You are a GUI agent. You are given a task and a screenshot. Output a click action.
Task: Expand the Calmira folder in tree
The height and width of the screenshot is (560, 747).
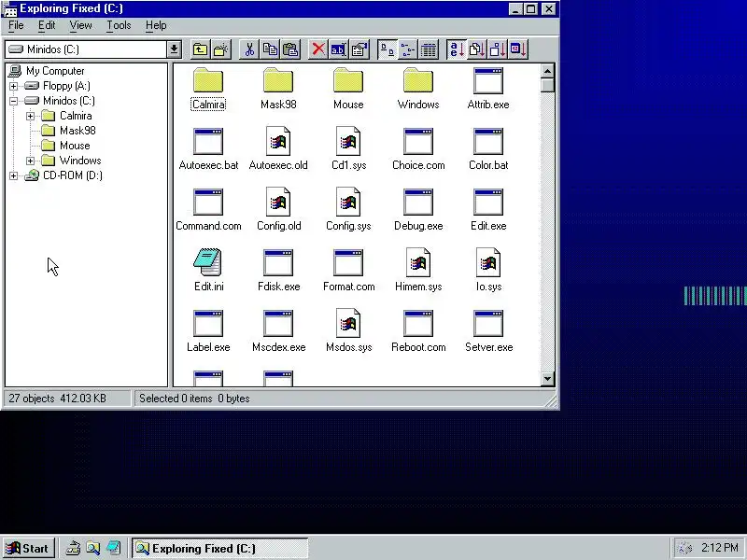[x=31, y=116]
